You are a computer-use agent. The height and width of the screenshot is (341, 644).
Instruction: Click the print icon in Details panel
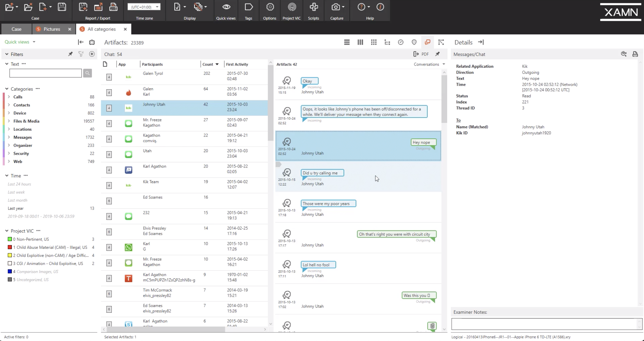(x=635, y=54)
